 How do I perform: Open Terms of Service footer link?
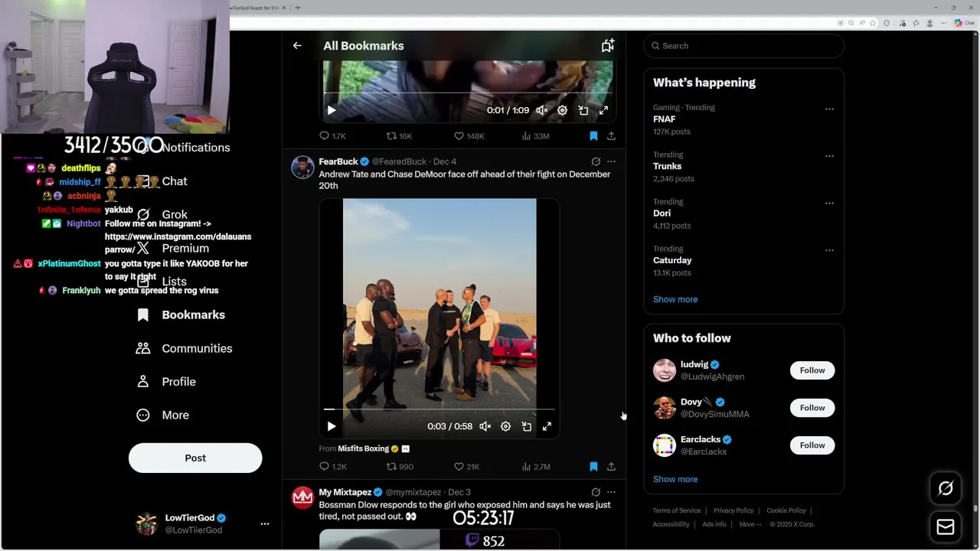pyautogui.click(x=676, y=510)
